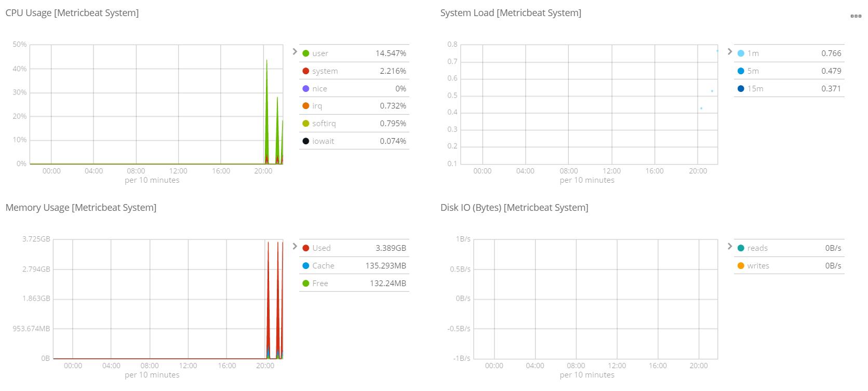Click the purple nice color dot

pyautogui.click(x=305, y=89)
